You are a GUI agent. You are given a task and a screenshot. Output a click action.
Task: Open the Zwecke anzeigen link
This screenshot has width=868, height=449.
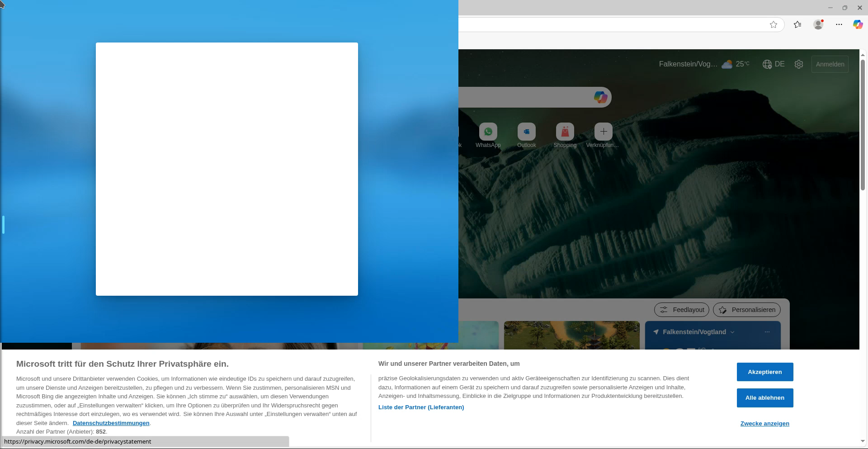pos(765,423)
